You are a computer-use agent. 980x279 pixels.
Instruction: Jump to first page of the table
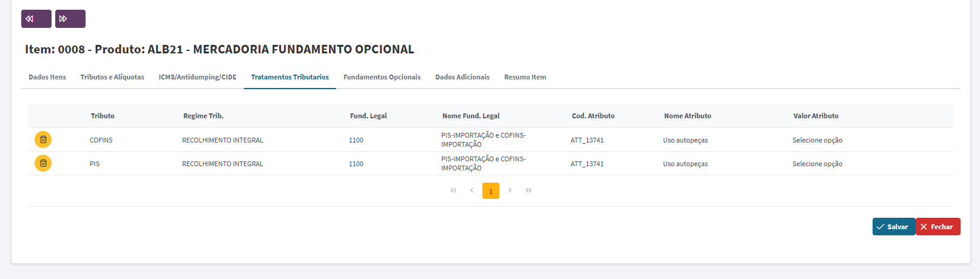tap(453, 190)
